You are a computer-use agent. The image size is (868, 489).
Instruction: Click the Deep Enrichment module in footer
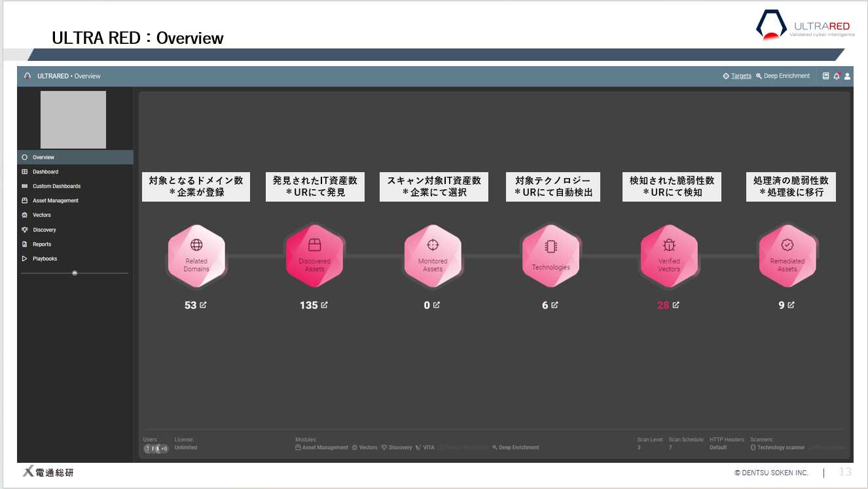tap(516, 448)
